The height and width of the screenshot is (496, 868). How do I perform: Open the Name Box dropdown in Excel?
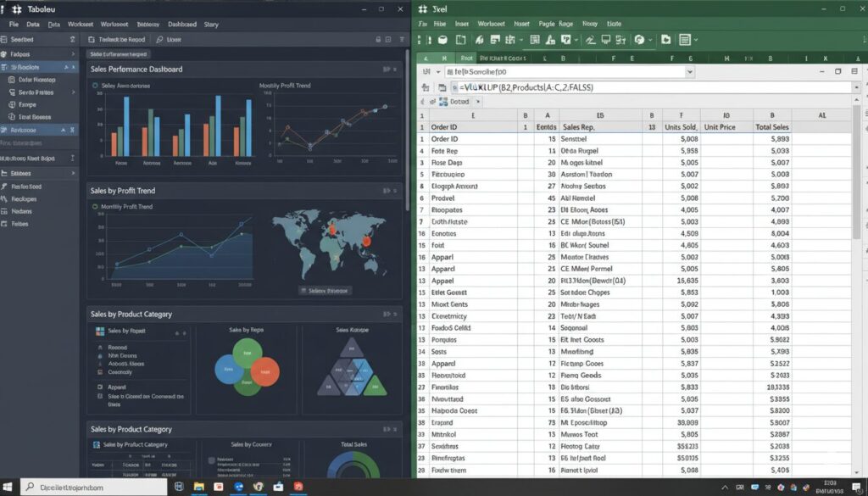coord(437,71)
